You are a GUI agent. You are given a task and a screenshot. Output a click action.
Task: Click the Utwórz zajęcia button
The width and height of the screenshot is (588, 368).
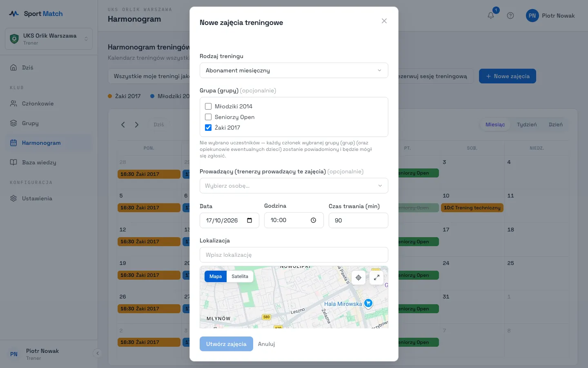pos(226,344)
